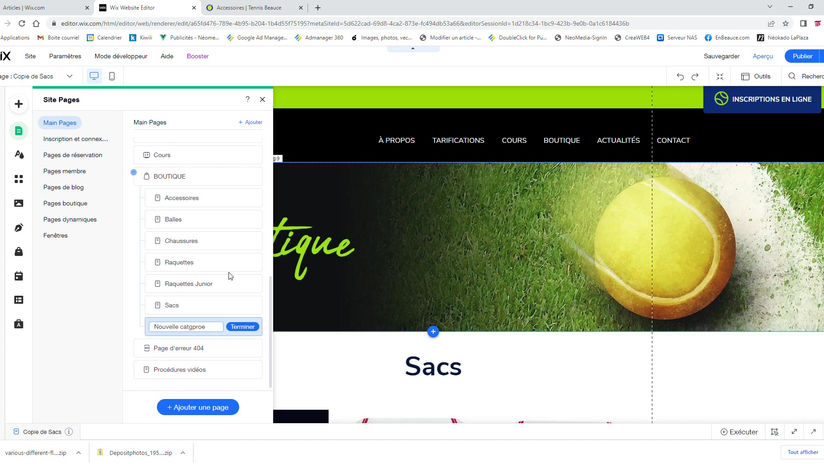Screen dimensions: 824x464
Task: Select Pages de réservation category
Action: 73,155
